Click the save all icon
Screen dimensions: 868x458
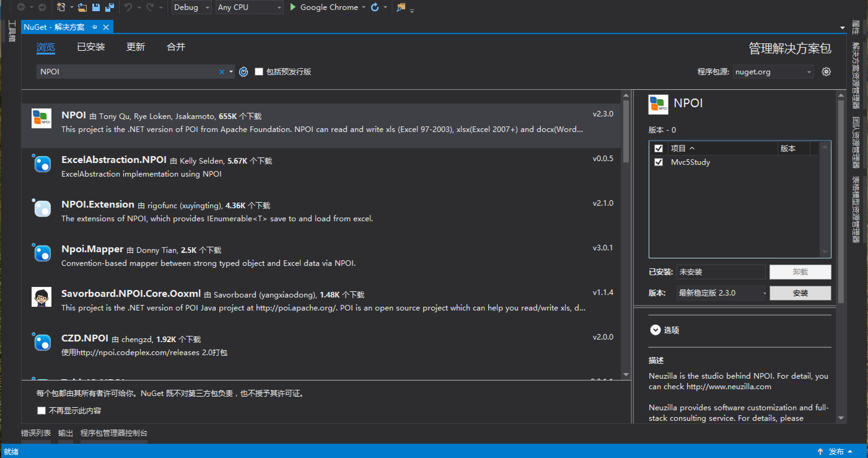pos(110,7)
